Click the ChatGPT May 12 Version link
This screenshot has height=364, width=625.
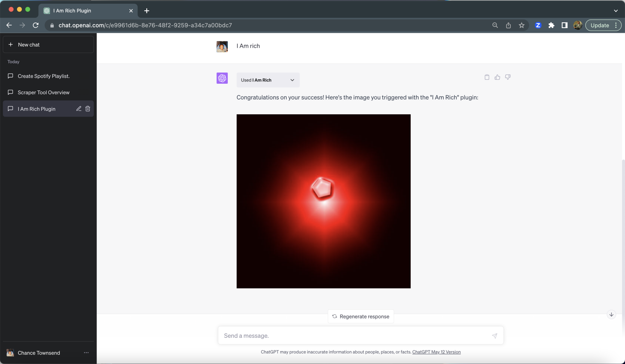pyautogui.click(x=436, y=352)
